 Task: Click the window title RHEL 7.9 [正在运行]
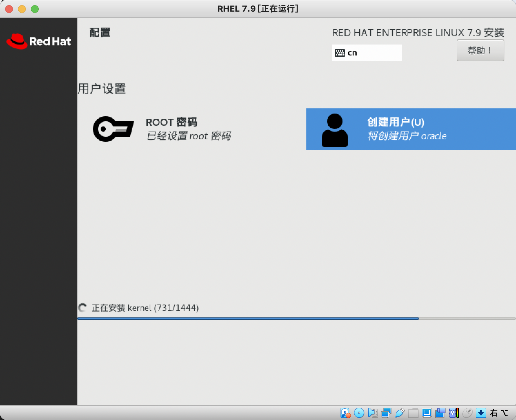pyautogui.click(x=258, y=9)
